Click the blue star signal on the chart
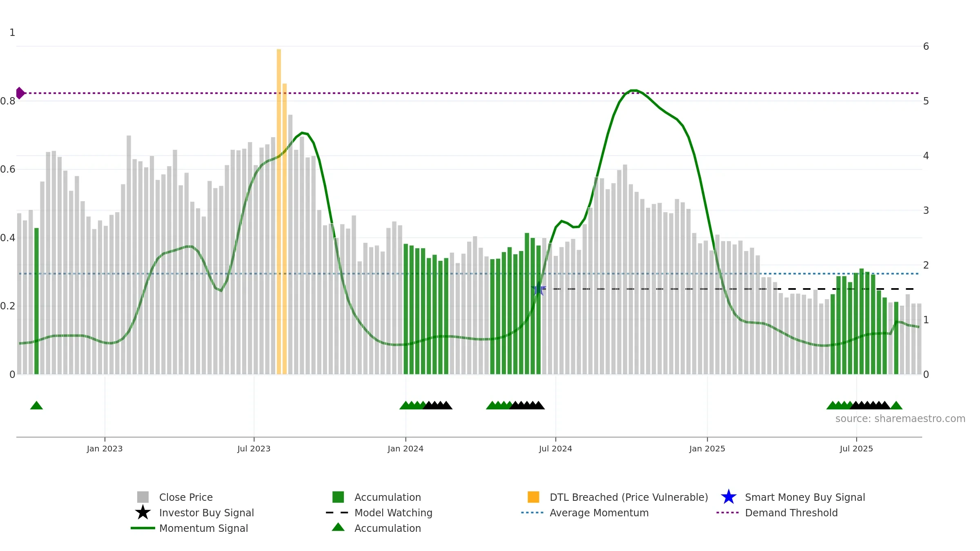The height and width of the screenshot is (551, 980). 539,289
